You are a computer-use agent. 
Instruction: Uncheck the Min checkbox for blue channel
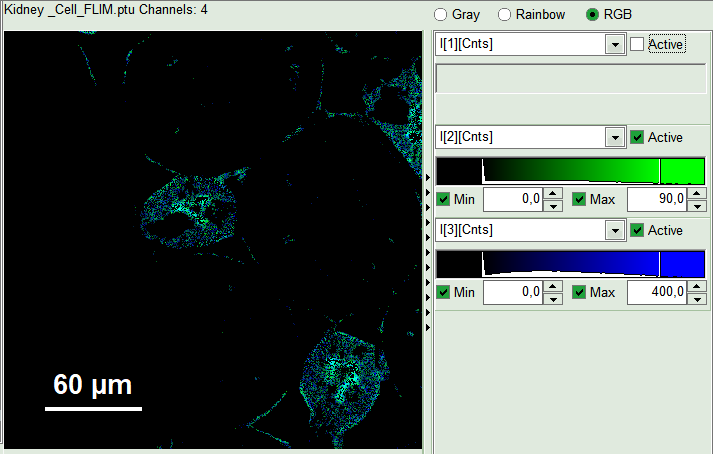(444, 292)
